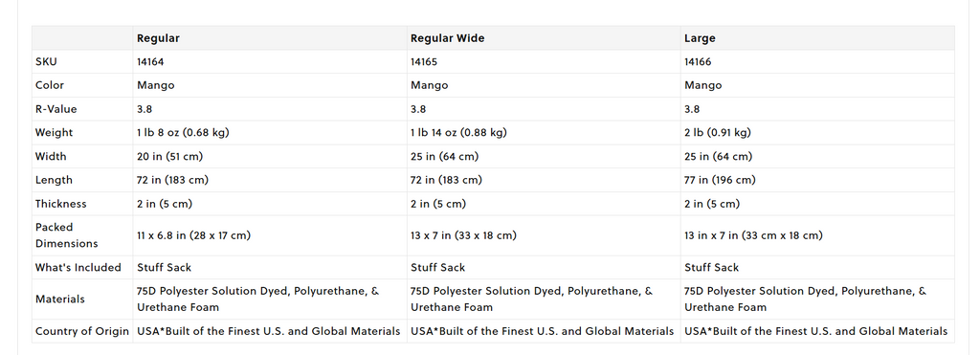The height and width of the screenshot is (355, 980).
Task: Click the Thickness row label
Action: (60, 204)
